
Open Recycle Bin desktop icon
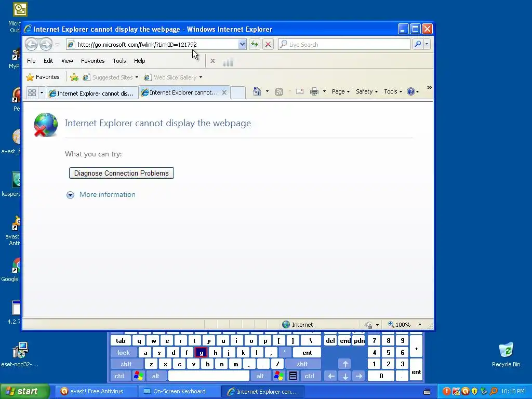tap(506, 354)
